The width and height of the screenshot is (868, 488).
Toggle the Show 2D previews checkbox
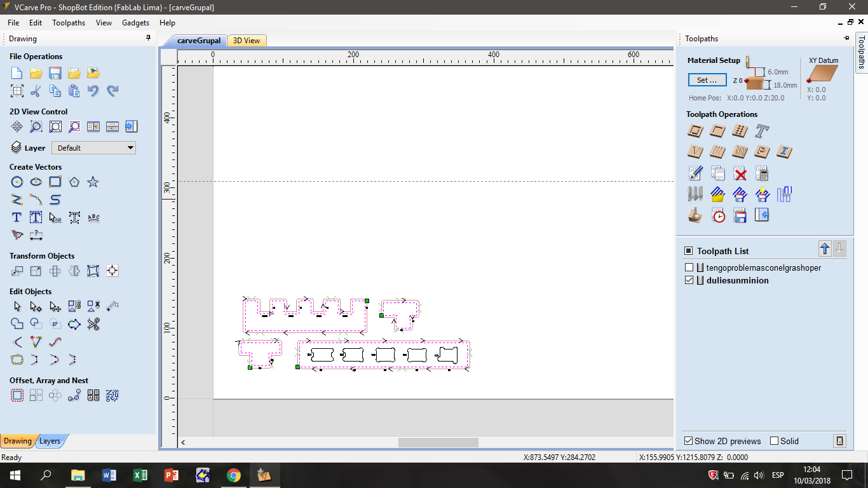point(688,441)
